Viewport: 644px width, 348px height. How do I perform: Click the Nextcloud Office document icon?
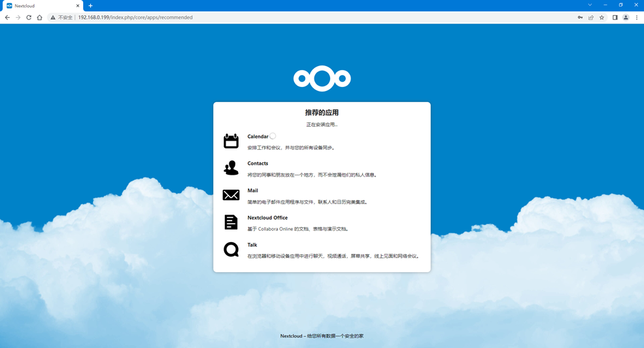[x=231, y=222]
